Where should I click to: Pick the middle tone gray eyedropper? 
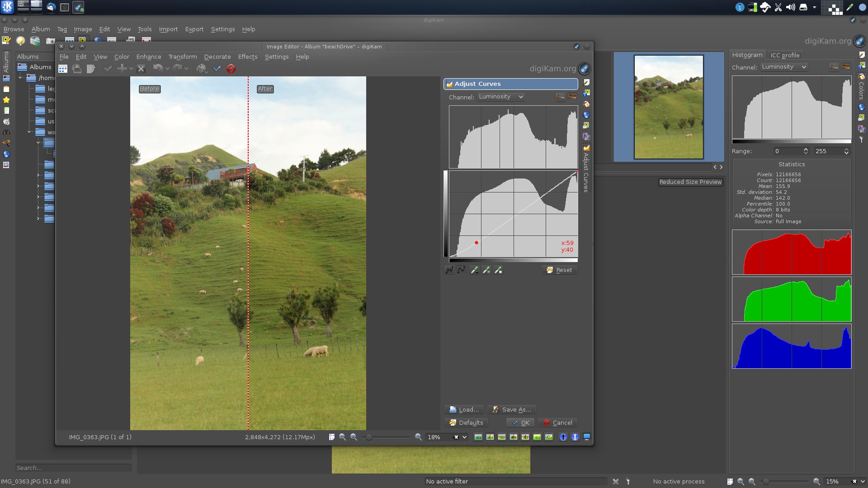(486, 270)
